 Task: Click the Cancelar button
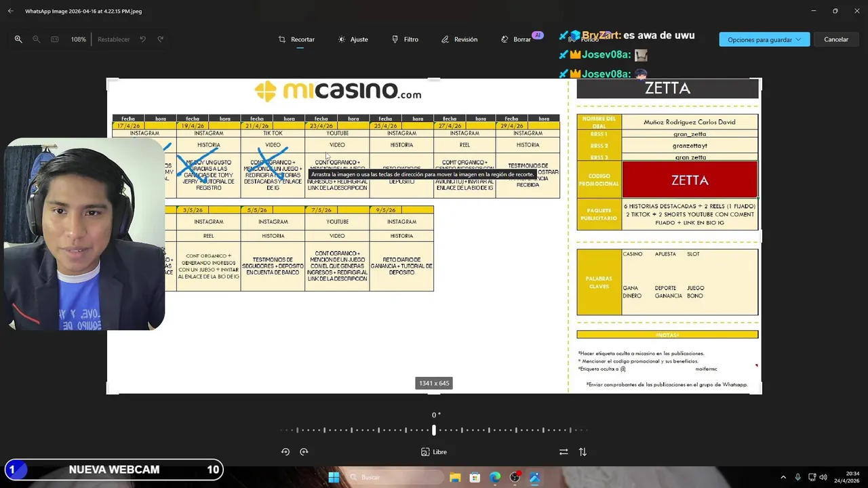836,39
